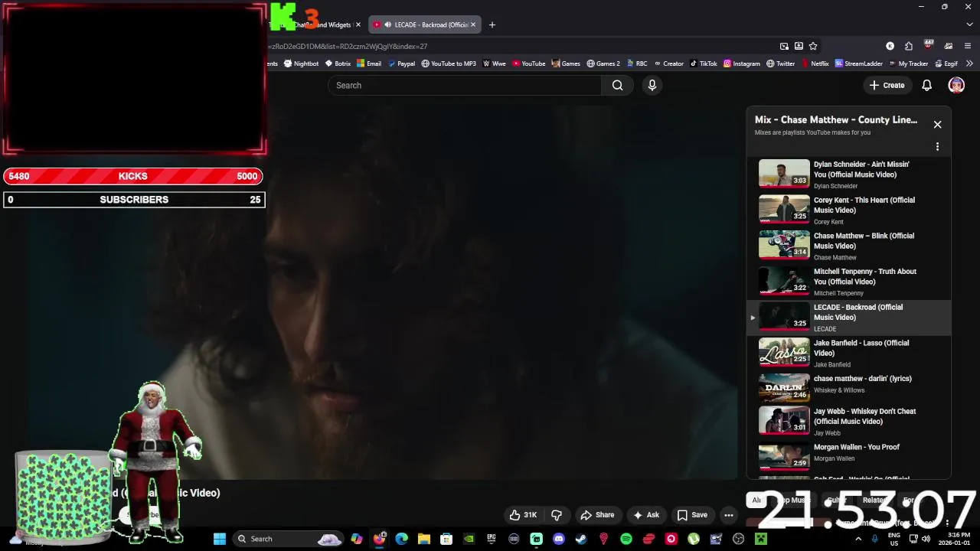Click into the YouTube search field
The image size is (980, 551).
tap(465, 86)
